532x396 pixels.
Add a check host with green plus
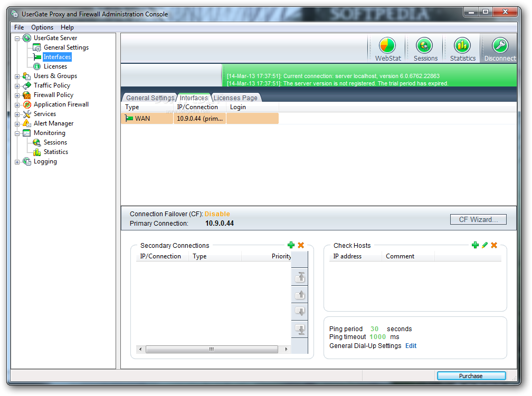[x=475, y=245]
